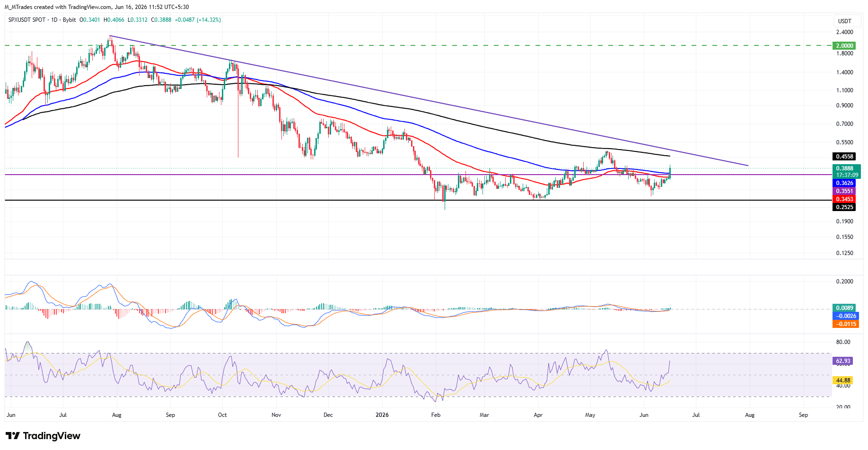Image resolution: width=868 pixels, height=450 pixels.
Task: Click the 1.4000 price axis value
Action: [845, 72]
